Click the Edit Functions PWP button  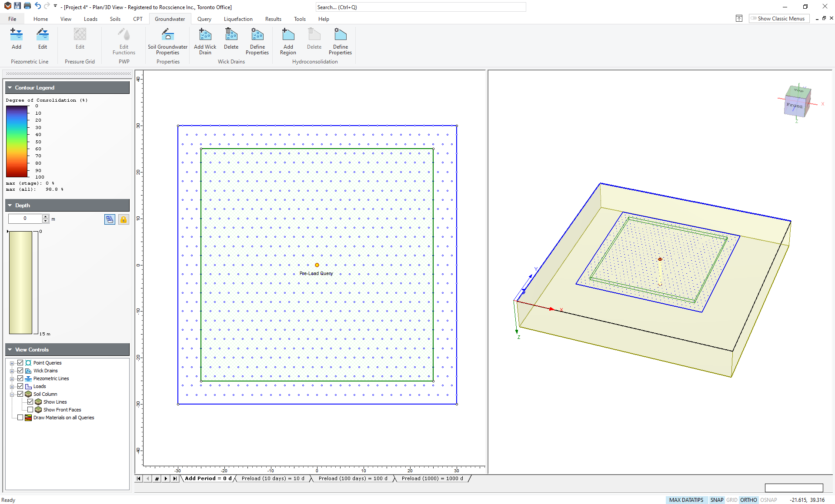tap(124, 41)
